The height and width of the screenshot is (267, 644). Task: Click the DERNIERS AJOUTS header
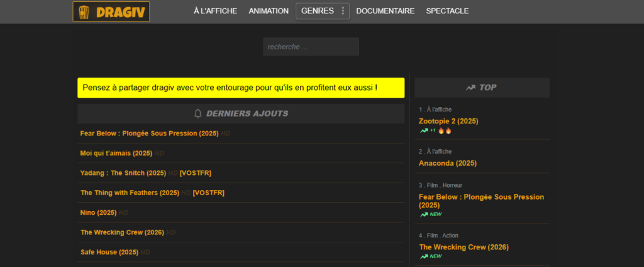click(x=241, y=113)
